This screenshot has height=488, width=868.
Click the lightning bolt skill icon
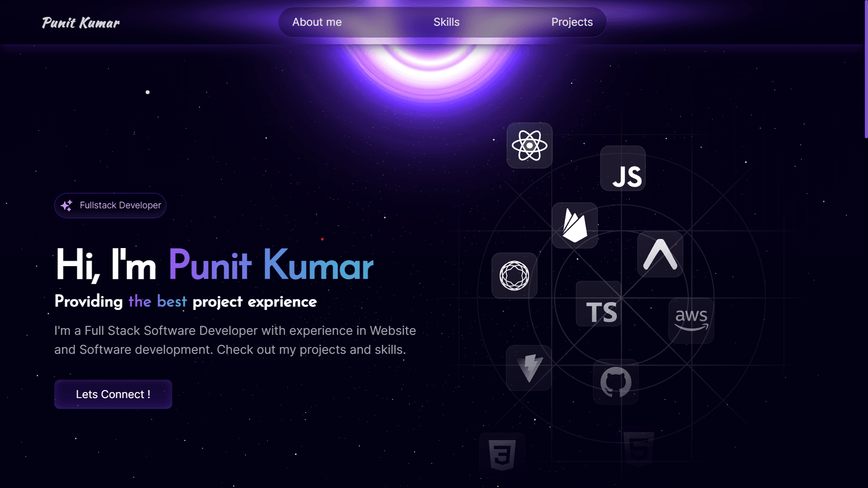point(529,368)
